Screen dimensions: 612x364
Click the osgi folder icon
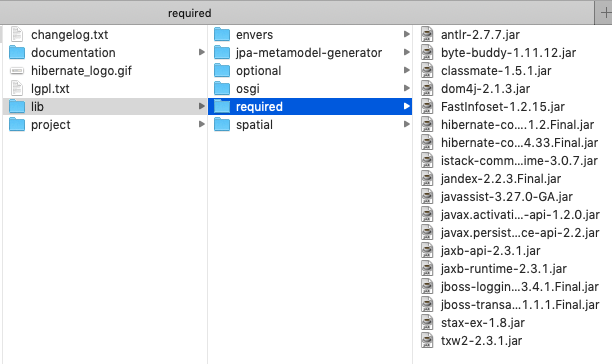click(222, 88)
